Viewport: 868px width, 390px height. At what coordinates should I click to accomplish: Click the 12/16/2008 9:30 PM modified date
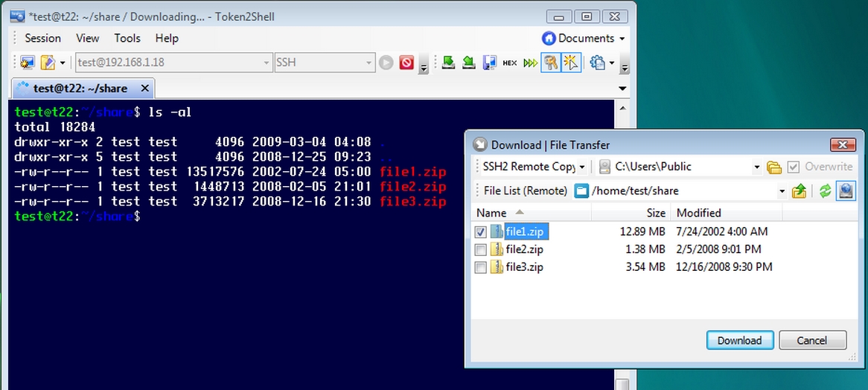(x=724, y=267)
